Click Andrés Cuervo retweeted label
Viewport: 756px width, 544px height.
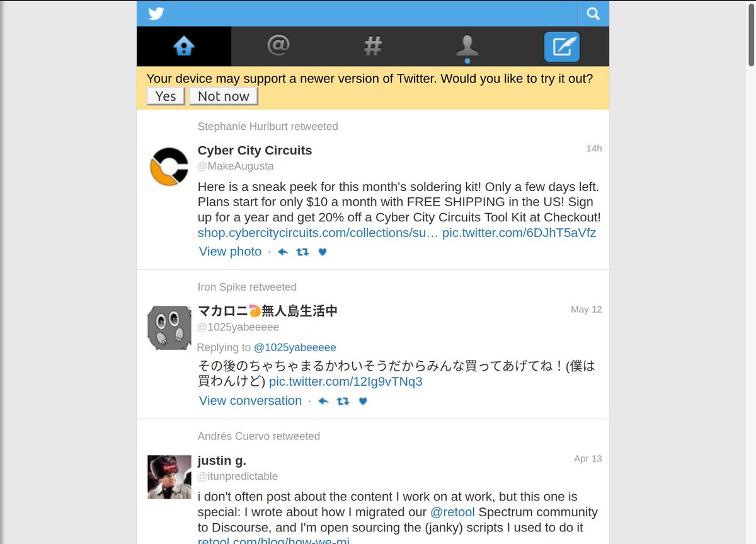pyautogui.click(x=259, y=436)
